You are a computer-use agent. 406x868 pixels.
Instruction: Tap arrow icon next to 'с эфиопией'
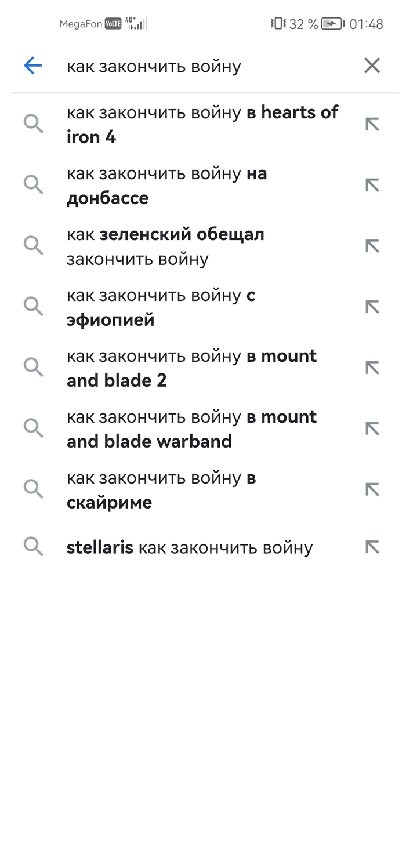[372, 307]
